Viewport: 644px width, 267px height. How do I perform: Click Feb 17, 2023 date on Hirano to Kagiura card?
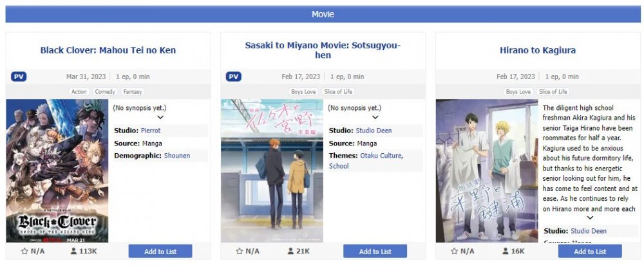515,77
